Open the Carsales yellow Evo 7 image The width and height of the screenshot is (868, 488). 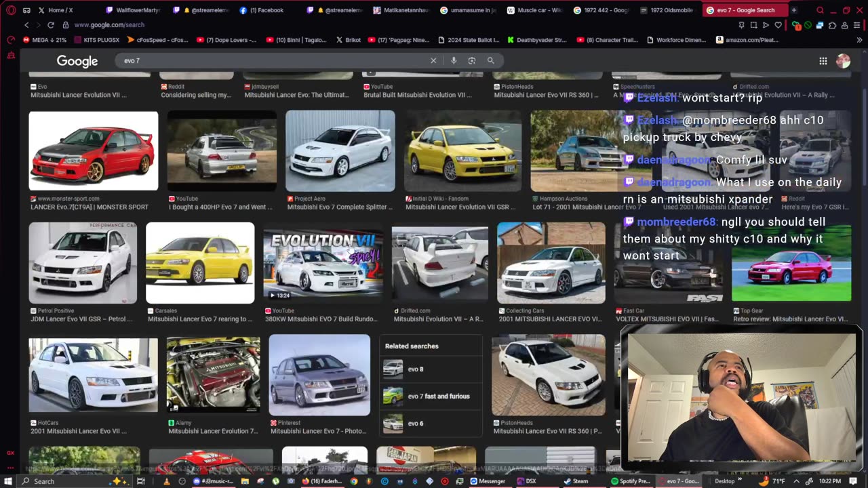click(200, 263)
